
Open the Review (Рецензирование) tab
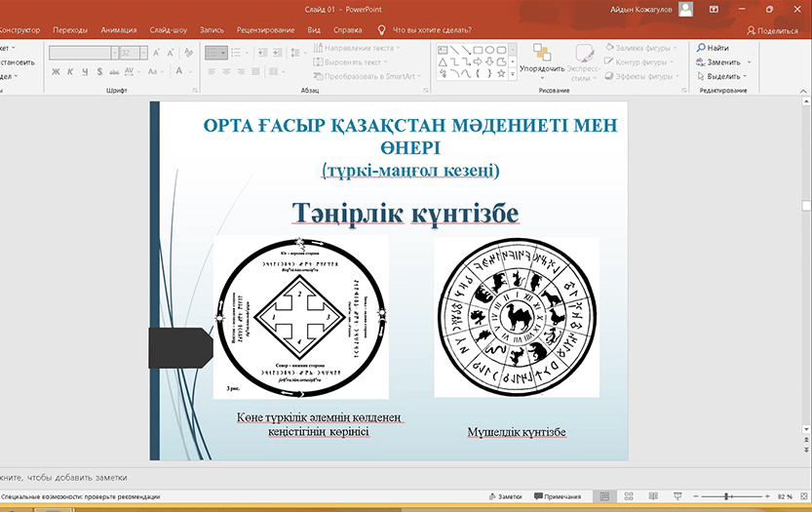point(265,30)
